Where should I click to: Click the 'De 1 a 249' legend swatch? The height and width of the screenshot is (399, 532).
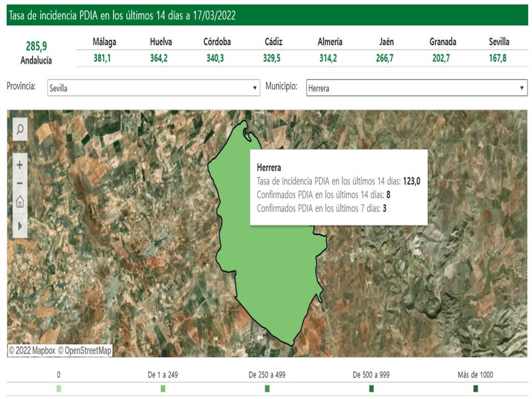point(163,388)
